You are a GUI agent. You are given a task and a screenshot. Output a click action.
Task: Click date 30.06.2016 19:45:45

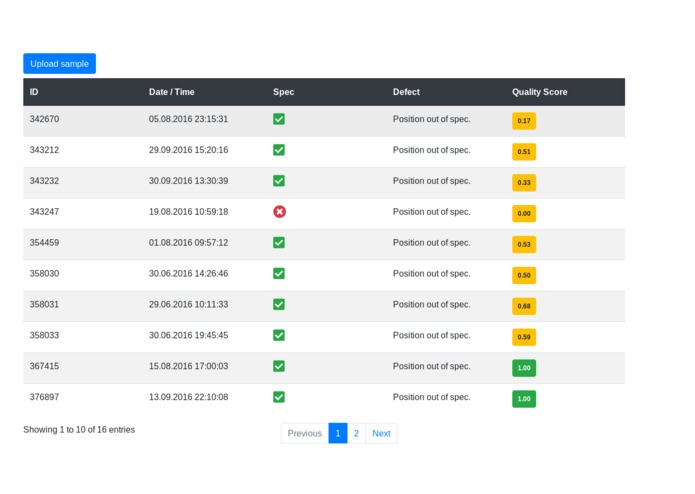point(188,335)
